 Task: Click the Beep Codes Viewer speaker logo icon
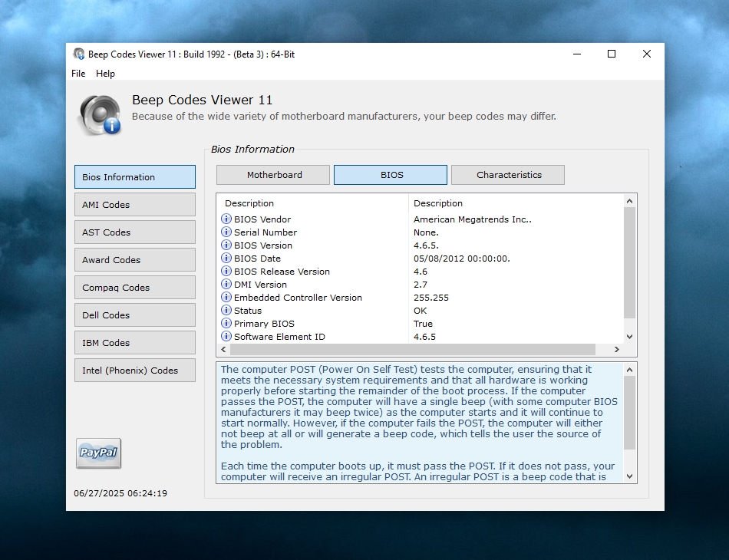[x=100, y=115]
